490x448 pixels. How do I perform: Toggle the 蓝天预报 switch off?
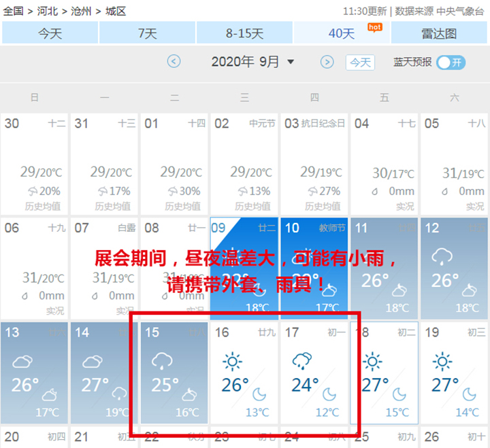point(451,62)
